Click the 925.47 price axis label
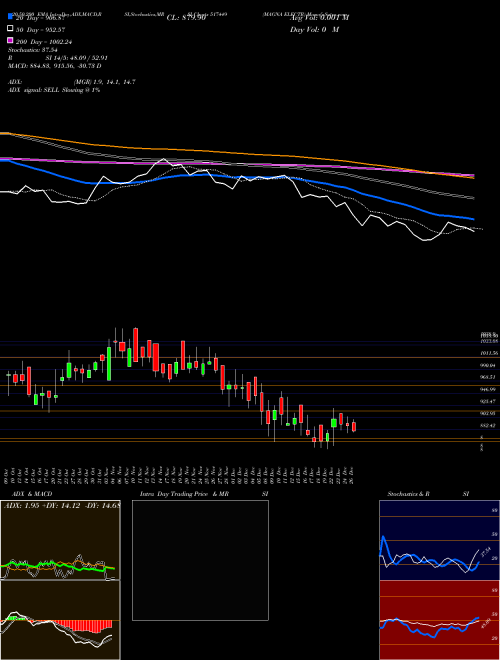This screenshot has width=500, height=660. 490,401
